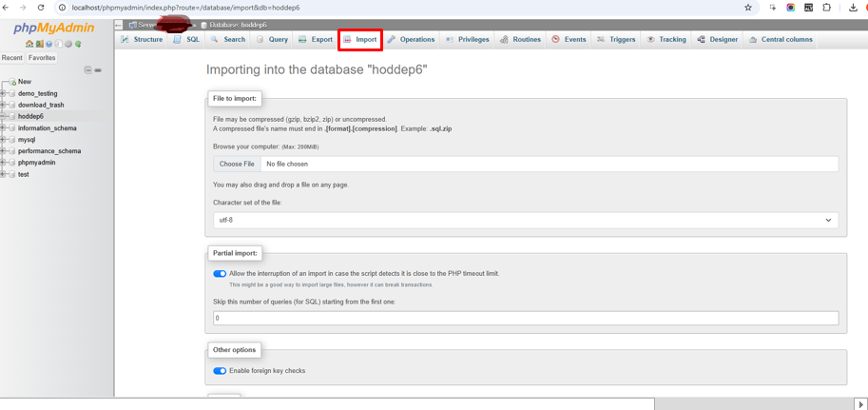Click the phpMyAdmin Home icon in sidebar
Viewport: 868px width, 410px height.
(x=29, y=44)
